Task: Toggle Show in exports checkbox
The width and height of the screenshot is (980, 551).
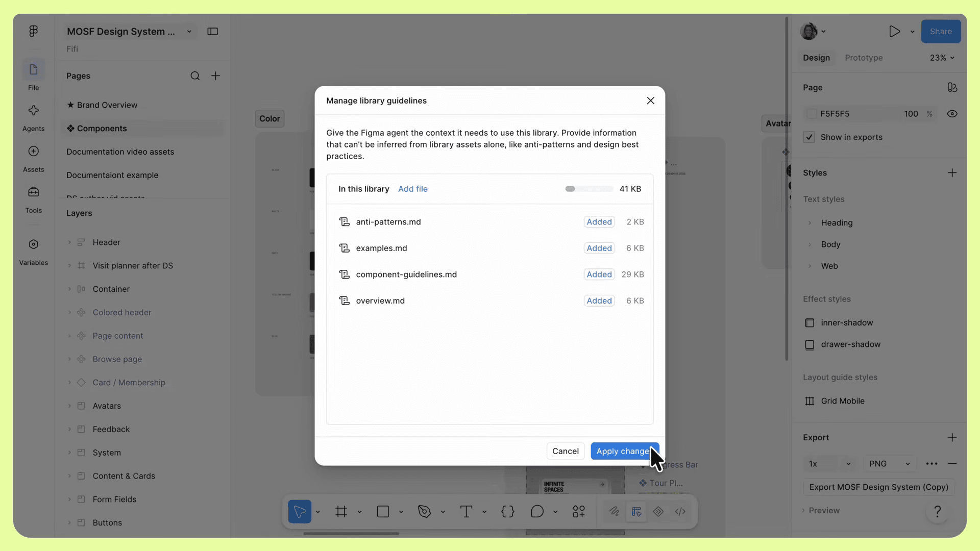Action: tap(809, 137)
